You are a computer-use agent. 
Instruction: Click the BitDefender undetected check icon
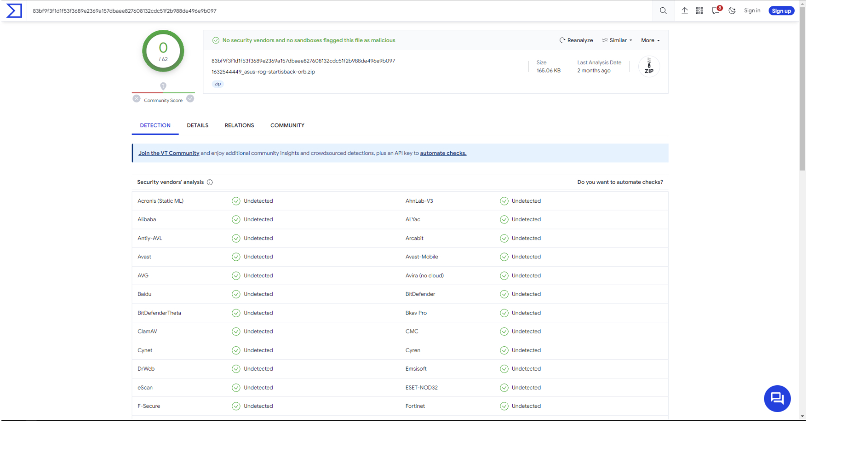[x=504, y=294]
